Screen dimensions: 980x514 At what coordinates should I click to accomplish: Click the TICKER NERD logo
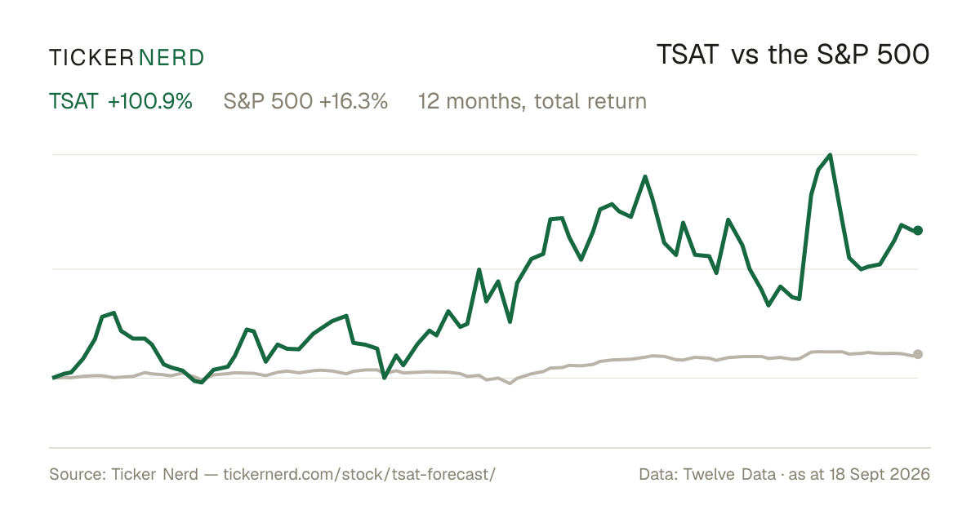pos(127,57)
